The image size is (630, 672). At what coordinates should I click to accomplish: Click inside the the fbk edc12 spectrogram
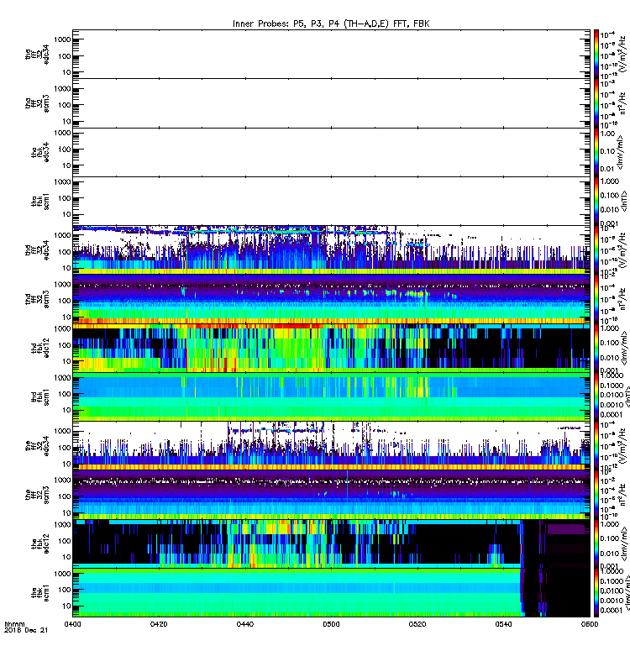point(331,543)
